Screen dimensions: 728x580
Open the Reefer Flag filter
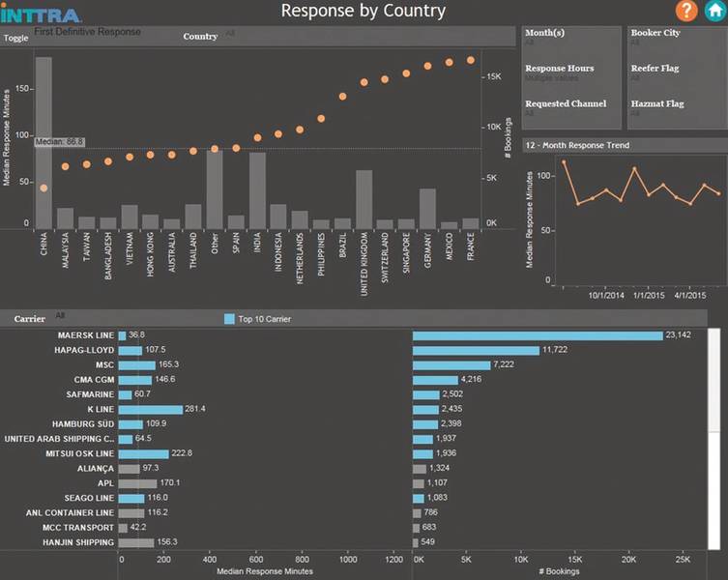click(x=676, y=72)
